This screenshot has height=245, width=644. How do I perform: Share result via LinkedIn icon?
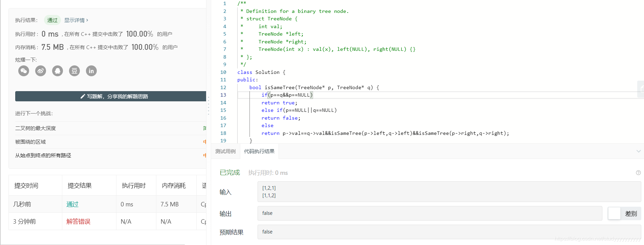[91, 71]
